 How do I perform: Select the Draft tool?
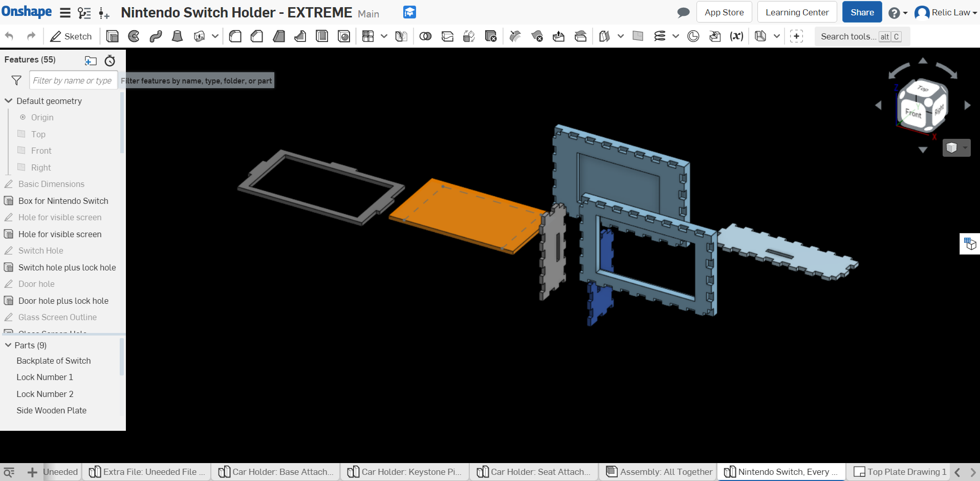click(279, 36)
